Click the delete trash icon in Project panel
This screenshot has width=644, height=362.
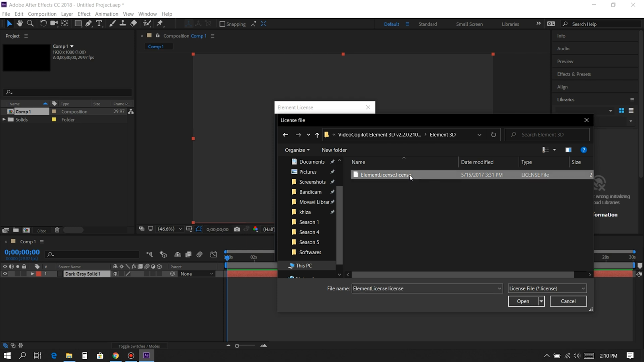(57, 230)
